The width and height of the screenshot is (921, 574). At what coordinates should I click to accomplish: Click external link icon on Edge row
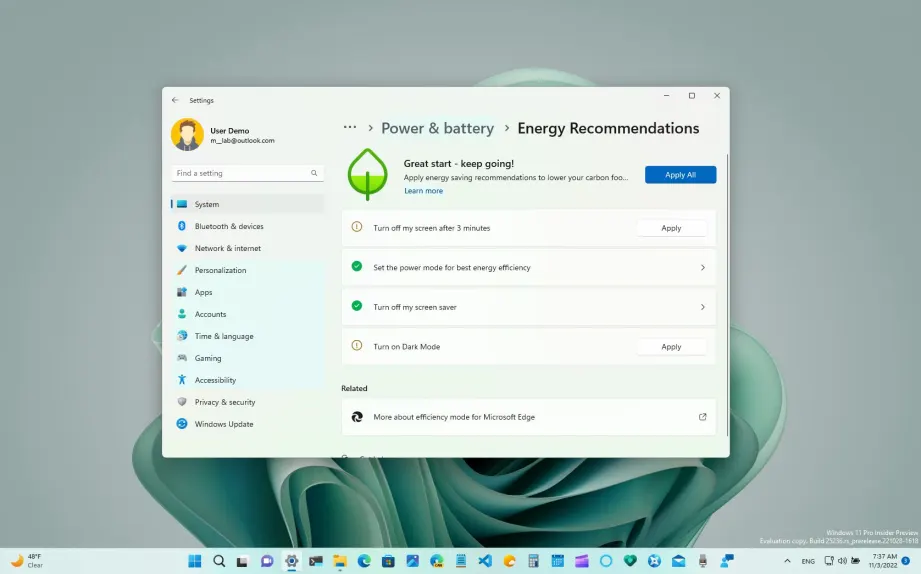point(702,417)
